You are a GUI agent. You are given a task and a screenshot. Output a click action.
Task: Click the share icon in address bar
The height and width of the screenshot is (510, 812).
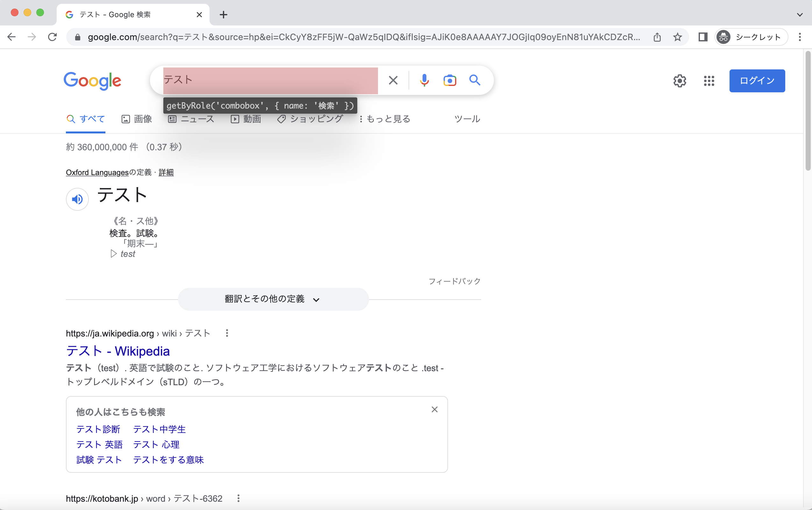point(657,37)
